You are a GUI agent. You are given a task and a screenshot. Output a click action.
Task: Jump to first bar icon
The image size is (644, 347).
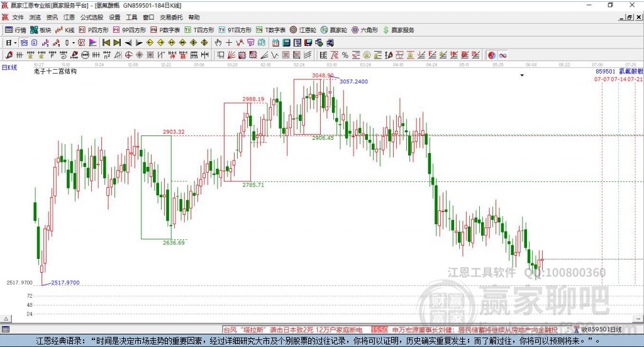pos(106,43)
